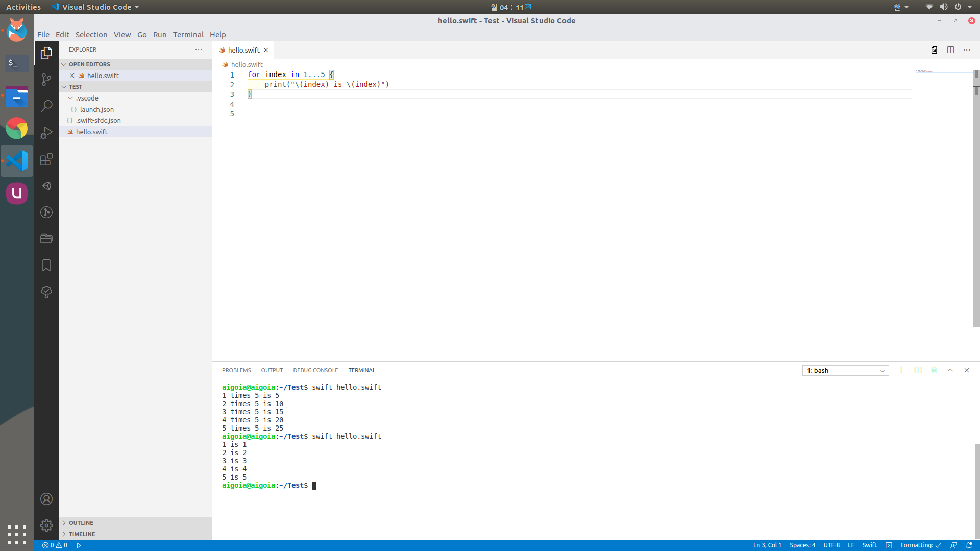Screen dimensions: 980x551
Task: Open the Extensions view
Action: (x=46, y=159)
